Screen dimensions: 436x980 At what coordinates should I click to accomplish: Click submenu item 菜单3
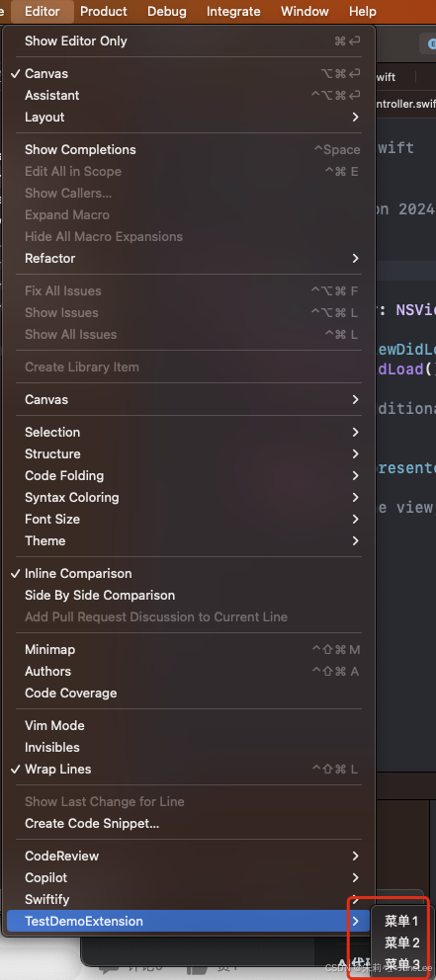click(x=401, y=964)
